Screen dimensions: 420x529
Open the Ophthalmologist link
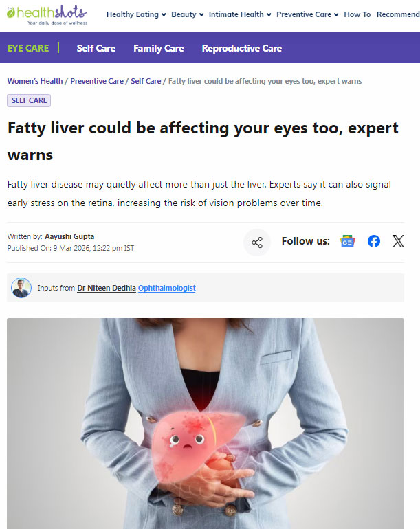[167, 288]
